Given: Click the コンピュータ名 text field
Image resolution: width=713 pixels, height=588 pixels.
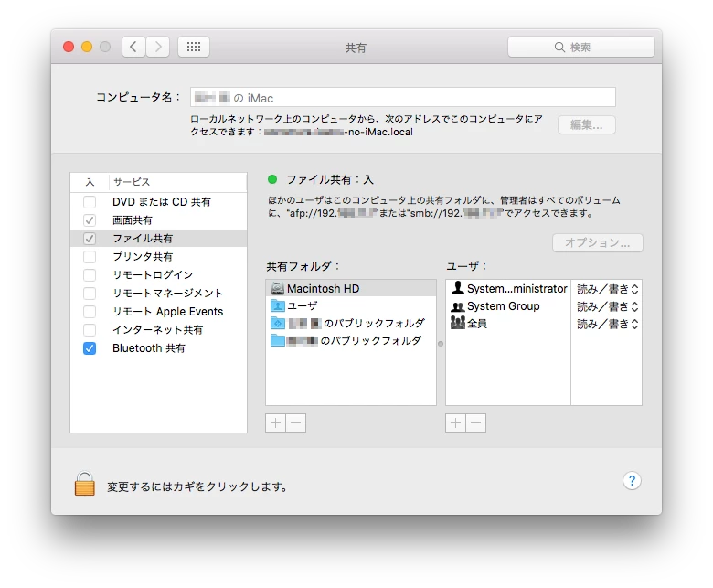Looking at the screenshot, I should [x=403, y=97].
